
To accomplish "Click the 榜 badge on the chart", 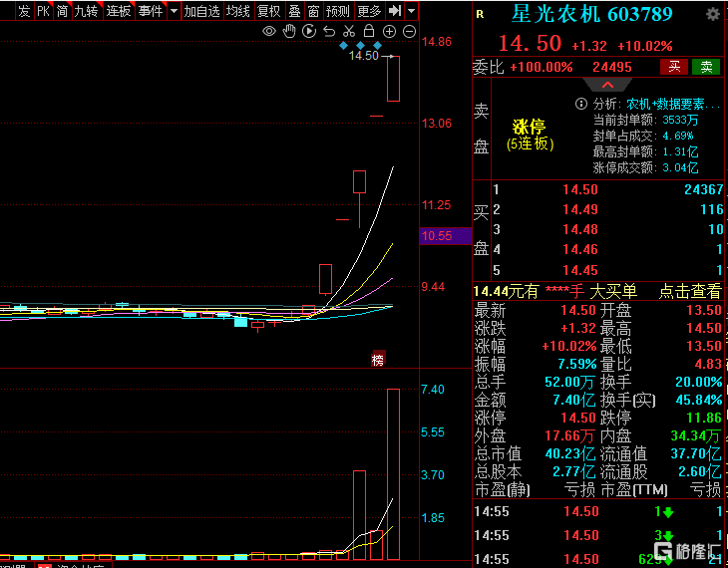I will pyautogui.click(x=378, y=359).
